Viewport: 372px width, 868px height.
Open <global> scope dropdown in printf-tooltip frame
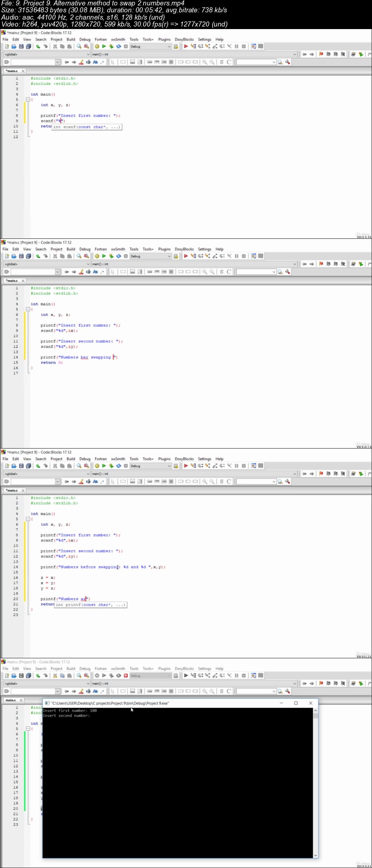pyautogui.click(x=47, y=474)
